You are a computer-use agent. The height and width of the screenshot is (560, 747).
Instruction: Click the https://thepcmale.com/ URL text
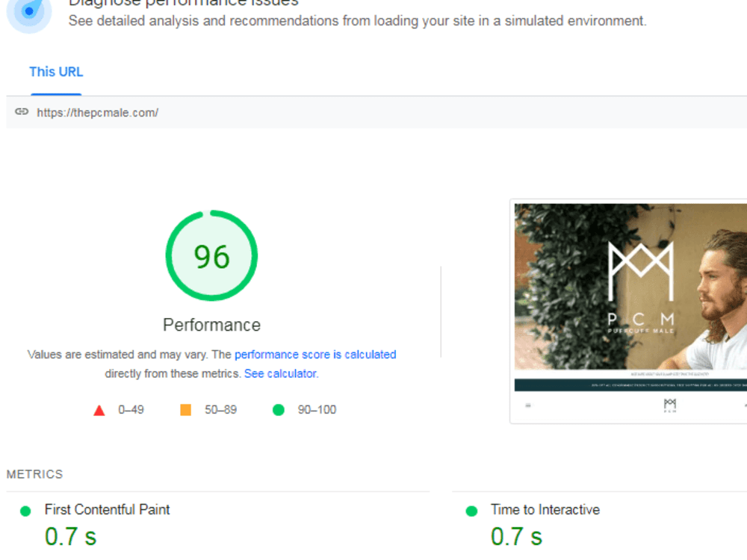[98, 113]
